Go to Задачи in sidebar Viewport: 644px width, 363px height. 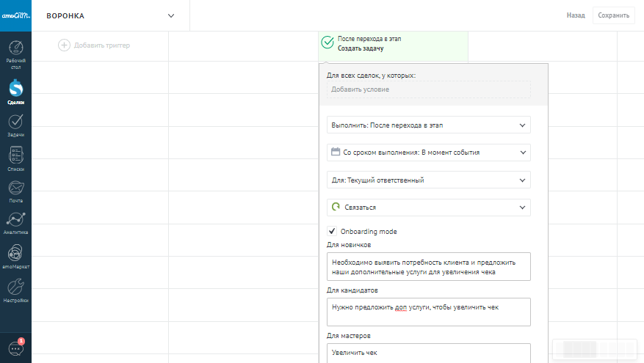click(15, 125)
